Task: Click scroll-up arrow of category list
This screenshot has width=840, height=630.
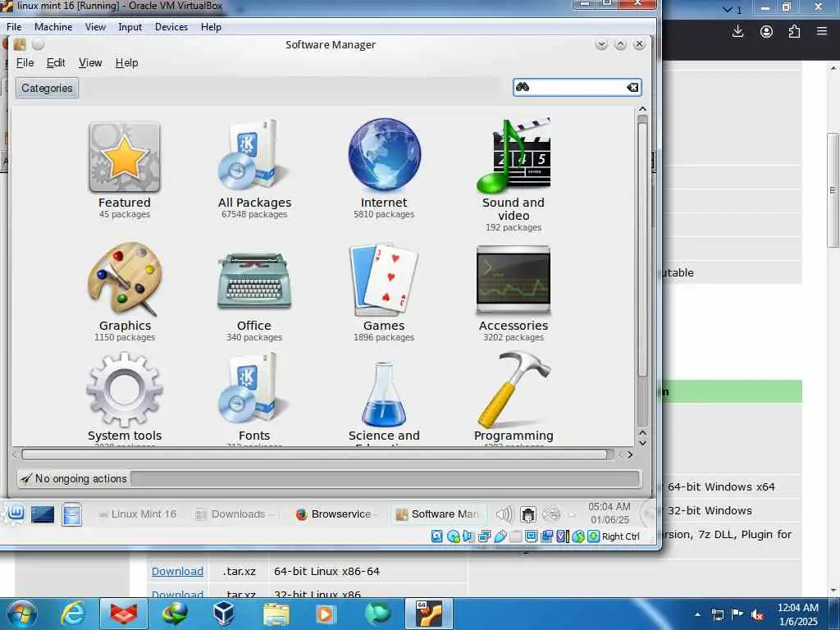Action: (643, 109)
